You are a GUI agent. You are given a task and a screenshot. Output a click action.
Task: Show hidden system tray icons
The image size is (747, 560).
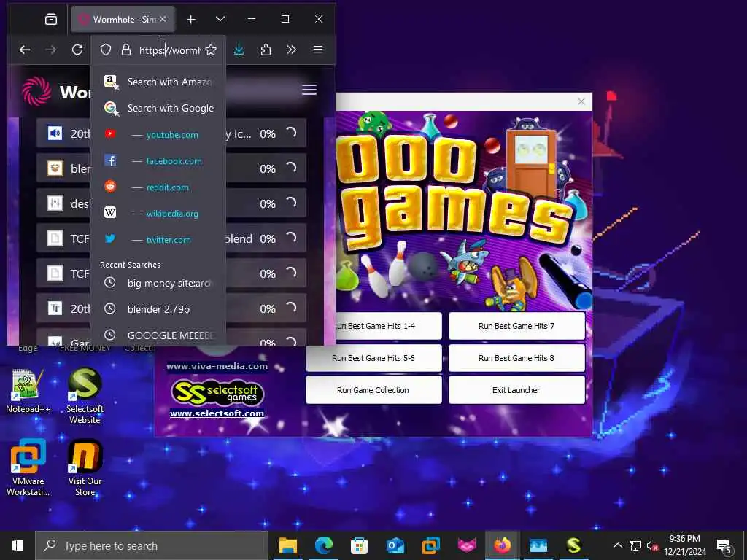click(617, 545)
